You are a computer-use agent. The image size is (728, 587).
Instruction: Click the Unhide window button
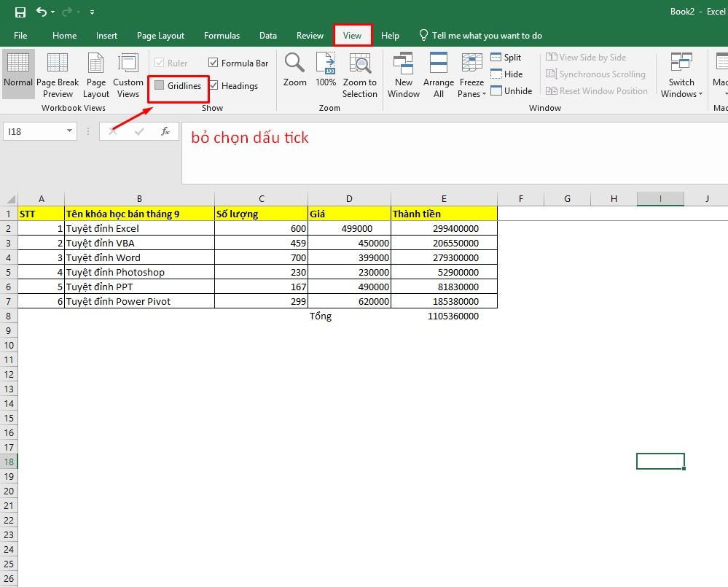click(512, 90)
